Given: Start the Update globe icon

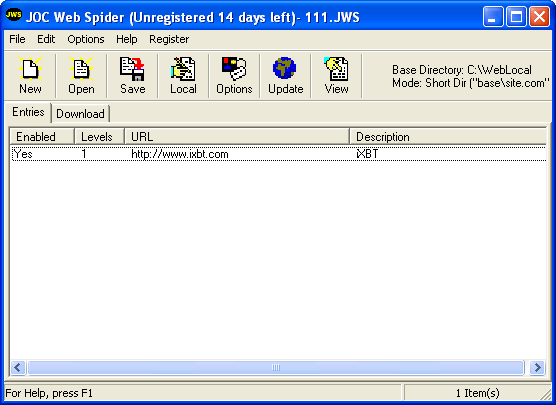Looking at the screenshot, I should pyautogui.click(x=285, y=76).
